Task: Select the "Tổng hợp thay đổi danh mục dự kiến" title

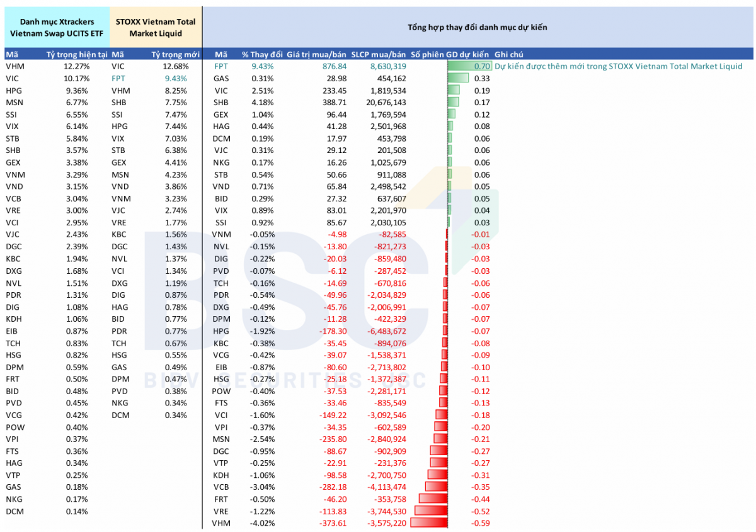Action: (x=478, y=27)
